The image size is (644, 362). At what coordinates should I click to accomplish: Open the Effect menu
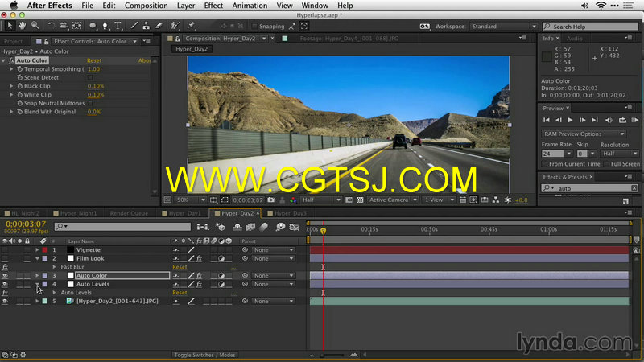pyautogui.click(x=213, y=6)
